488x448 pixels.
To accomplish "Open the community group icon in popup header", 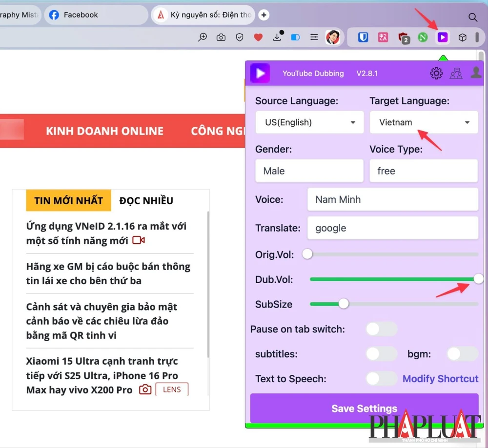I will [x=456, y=74].
